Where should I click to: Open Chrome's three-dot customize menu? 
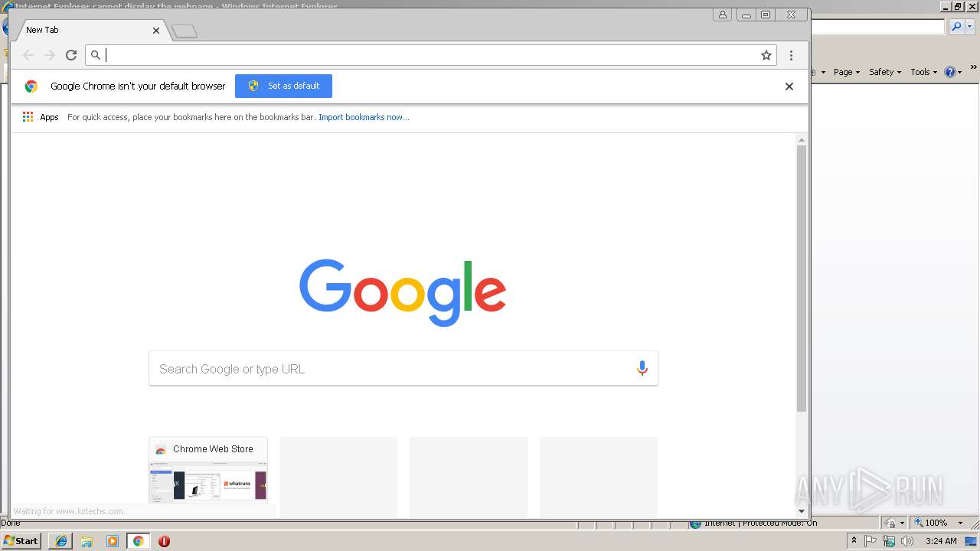click(x=791, y=55)
